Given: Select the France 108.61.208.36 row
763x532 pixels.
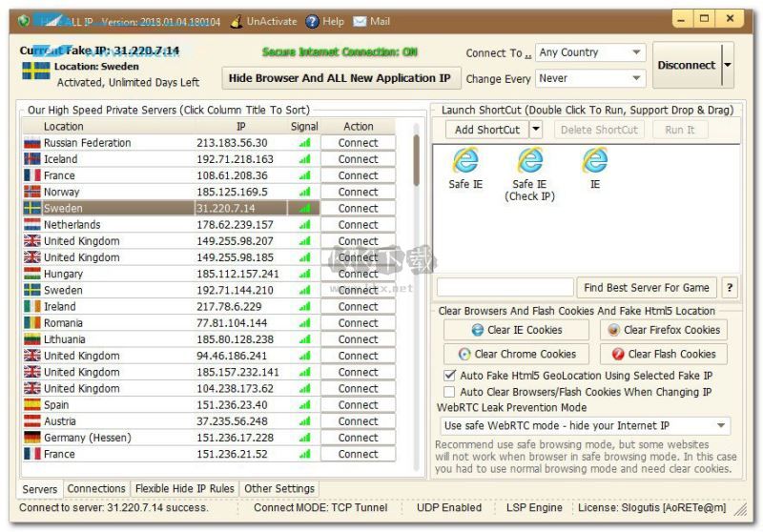Looking at the screenshot, I should (x=209, y=175).
